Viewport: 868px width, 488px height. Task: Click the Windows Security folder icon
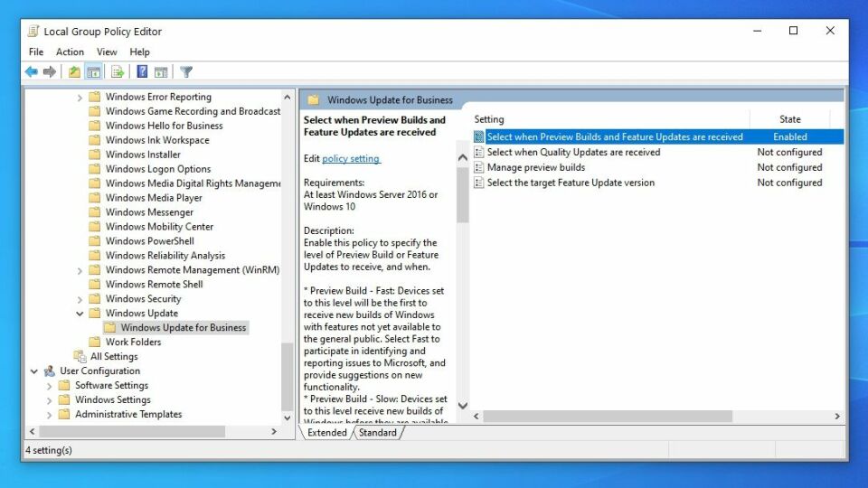pos(95,299)
